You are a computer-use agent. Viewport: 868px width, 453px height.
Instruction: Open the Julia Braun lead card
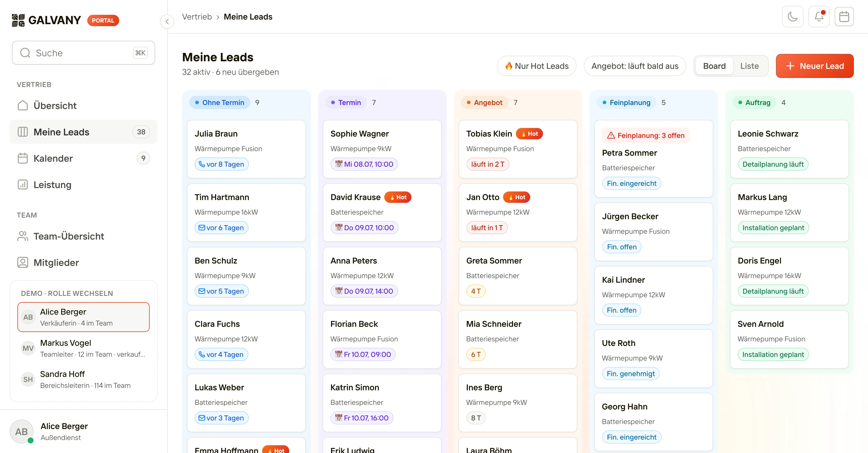[x=246, y=149]
